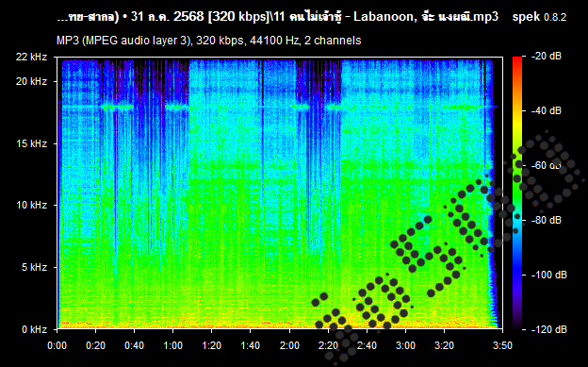588x367 pixels.
Task: Click the -60 dB scale label
Action: (x=547, y=165)
